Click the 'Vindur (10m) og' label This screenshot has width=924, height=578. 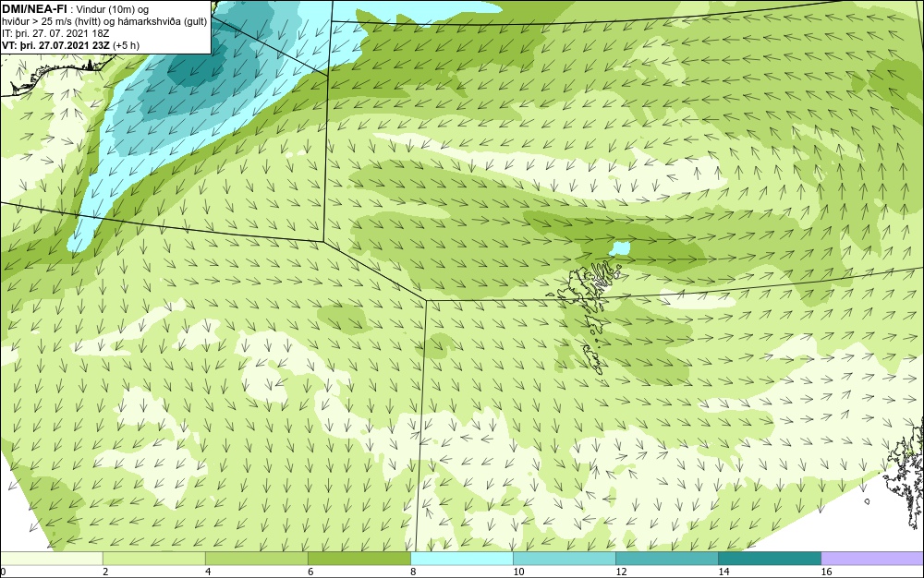[x=113, y=9]
